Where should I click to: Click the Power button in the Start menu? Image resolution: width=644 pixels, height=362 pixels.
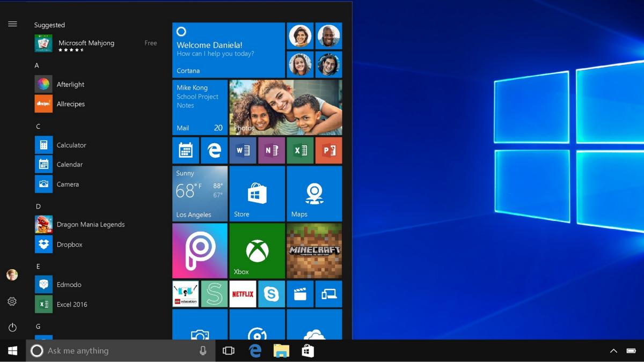click(x=12, y=327)
